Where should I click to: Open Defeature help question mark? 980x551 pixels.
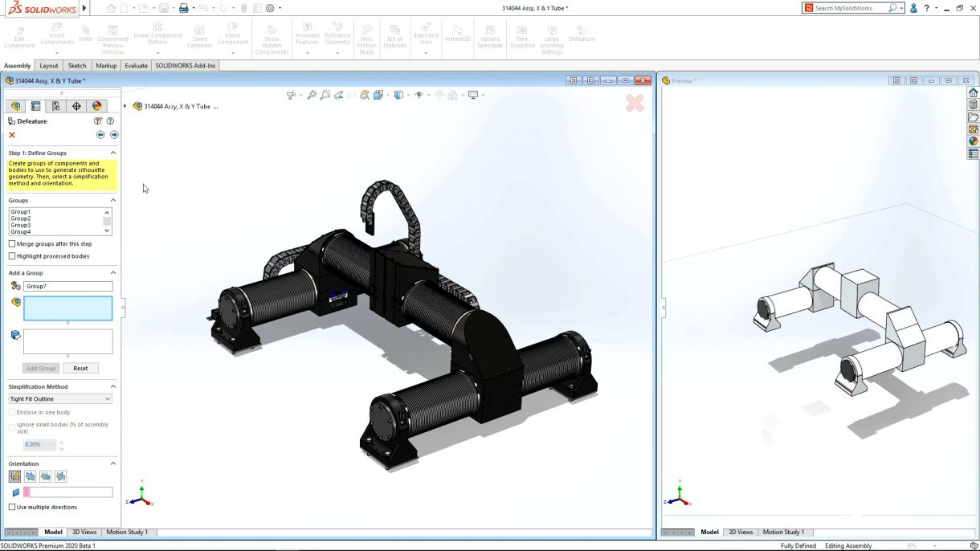click(x=110, y=121)
